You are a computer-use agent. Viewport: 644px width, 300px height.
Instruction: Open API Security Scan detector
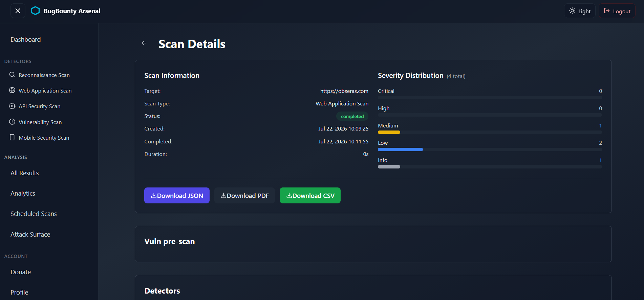(40, 106)
